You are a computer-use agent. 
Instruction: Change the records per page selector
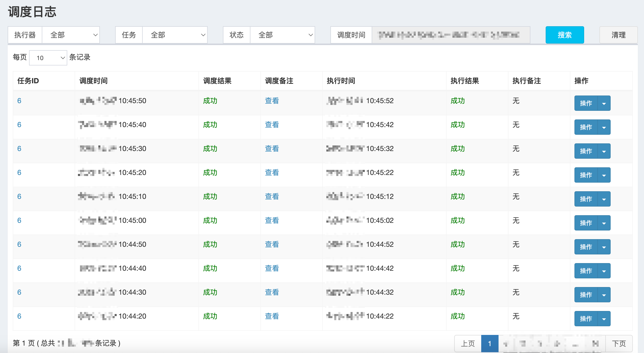[x=48, y=58]
